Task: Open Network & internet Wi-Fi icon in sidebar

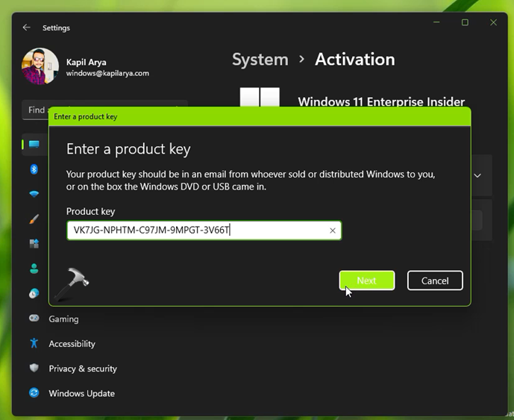Action: pyautogui.click(x=34, y=194)
